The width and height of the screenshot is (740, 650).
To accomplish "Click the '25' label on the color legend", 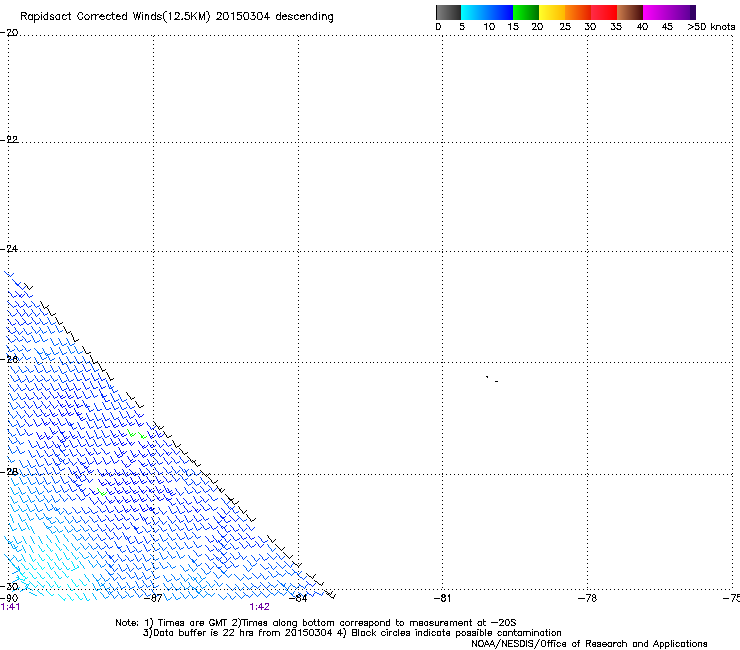I will (565, 27).
